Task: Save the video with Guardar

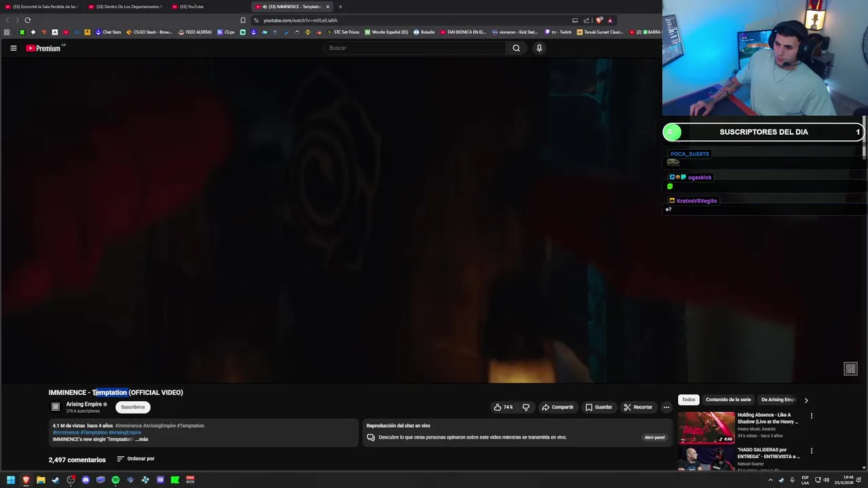Action: 599,407
